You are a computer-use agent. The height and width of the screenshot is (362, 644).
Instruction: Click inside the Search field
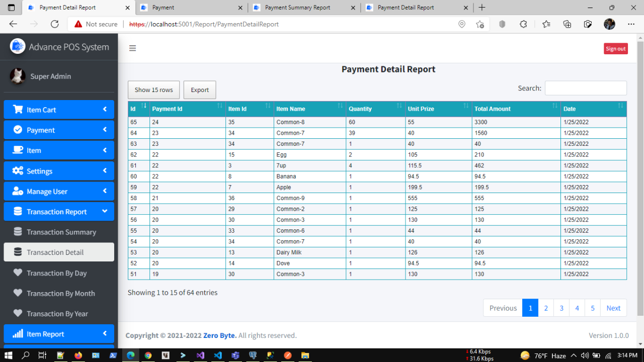pyautogui.click(x=585, y=88)
